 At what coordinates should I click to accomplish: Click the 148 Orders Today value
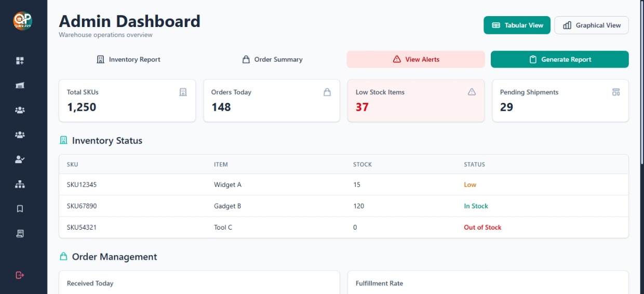pyautogui.click(x=221, y=107)
